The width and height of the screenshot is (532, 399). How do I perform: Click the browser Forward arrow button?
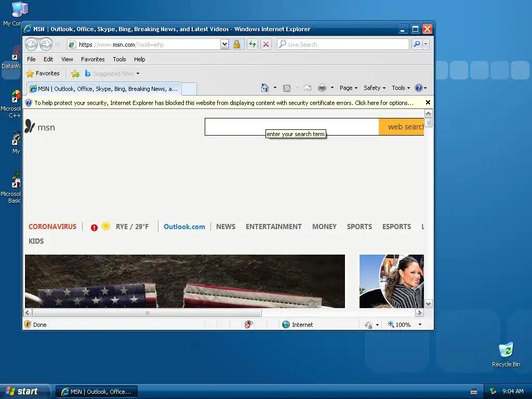(46, 44)
